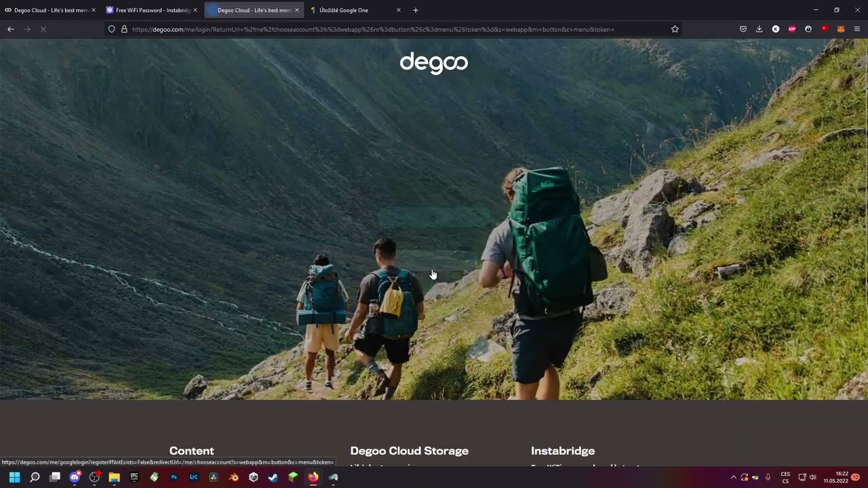868x488 pixels.
Task: Open Unity Hub from the taskbar
Action: pyautogui.click(x=253, y=477)
